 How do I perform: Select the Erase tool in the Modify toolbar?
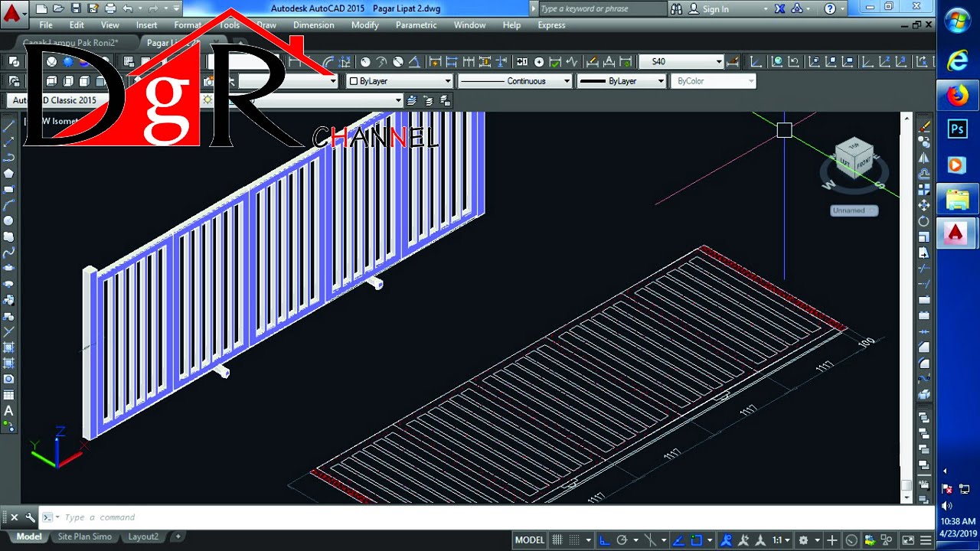[x=924, y=126]
